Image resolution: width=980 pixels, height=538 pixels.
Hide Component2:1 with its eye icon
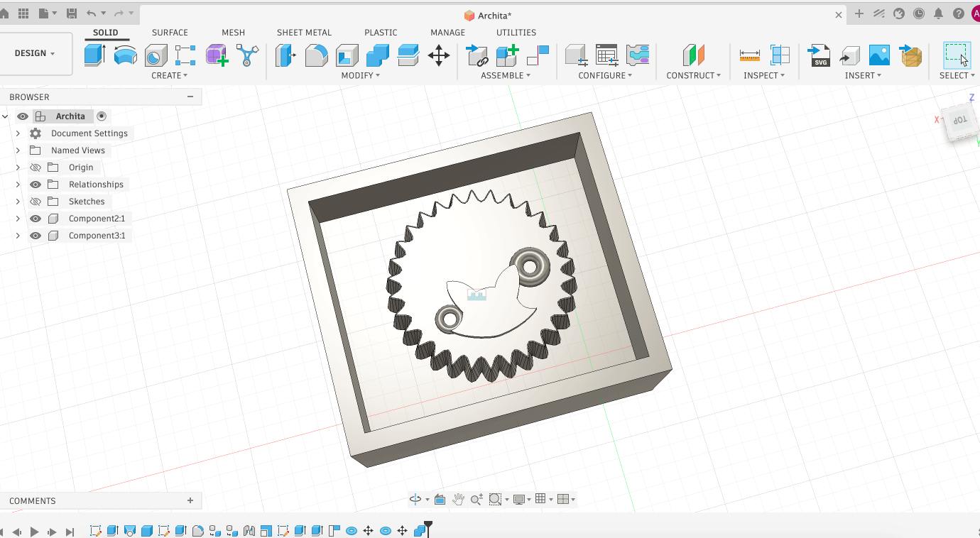coord(36,219)
